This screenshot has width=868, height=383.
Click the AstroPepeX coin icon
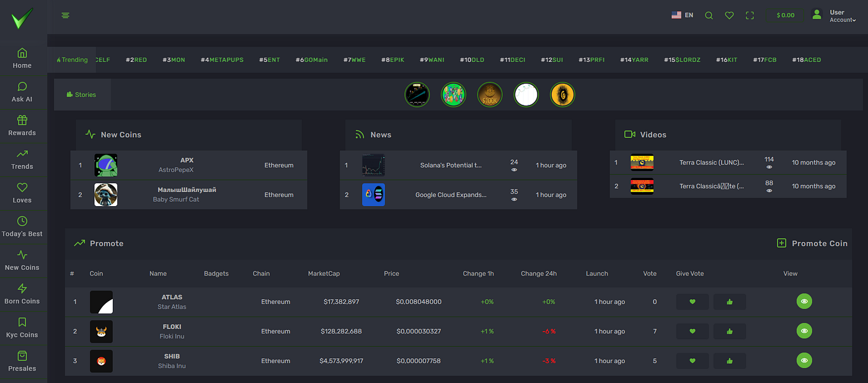pyautogui.click(x=105, y=165)
